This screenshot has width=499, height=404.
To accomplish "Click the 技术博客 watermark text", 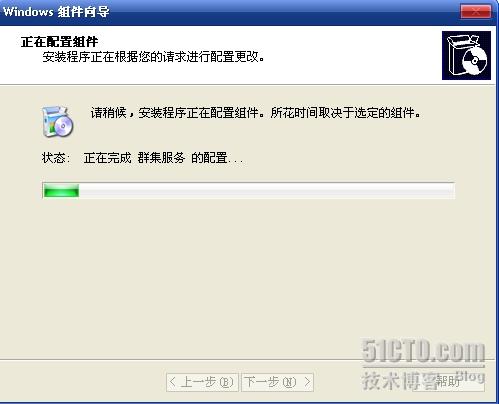I will (400, 381).
